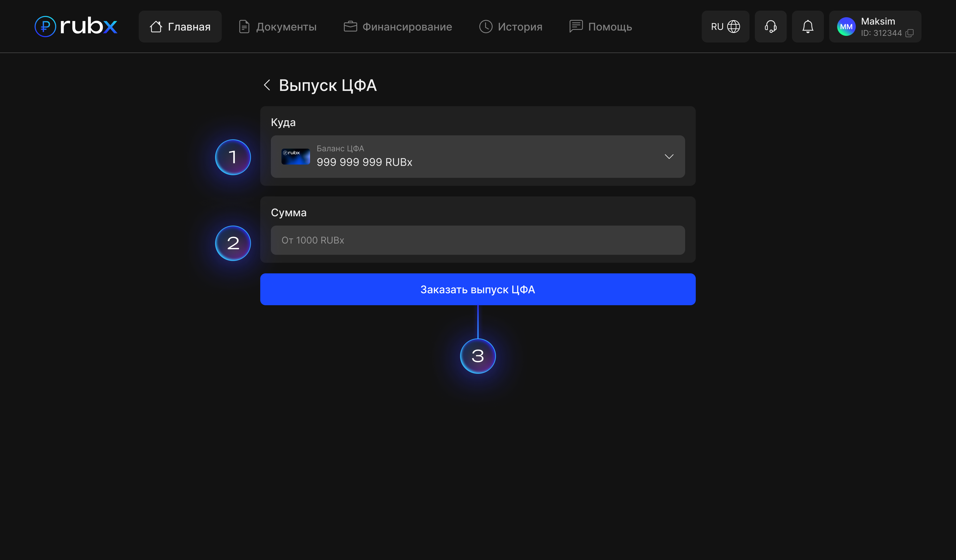This screenshot has height=560, width=956.
Task: Click step marker number 1
Action: [x=233, y=157]
